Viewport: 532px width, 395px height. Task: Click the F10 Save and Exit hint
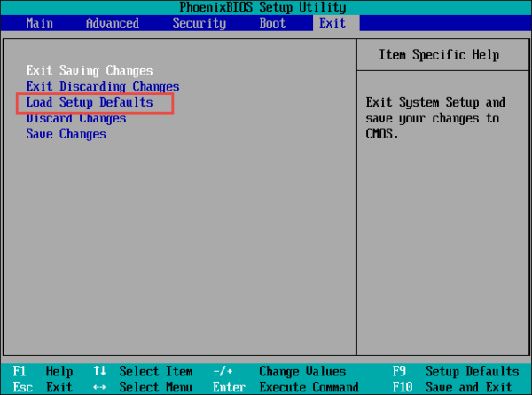pos(454,387)
